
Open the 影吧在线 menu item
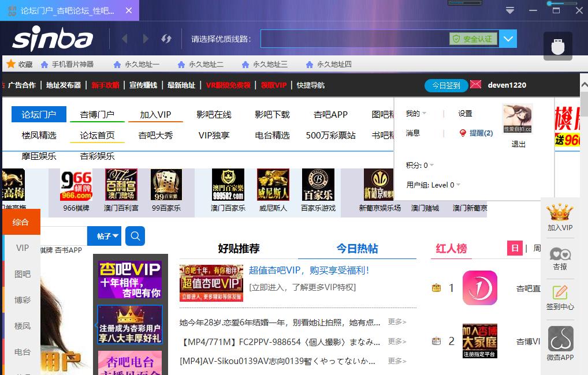tap(214, 114)
